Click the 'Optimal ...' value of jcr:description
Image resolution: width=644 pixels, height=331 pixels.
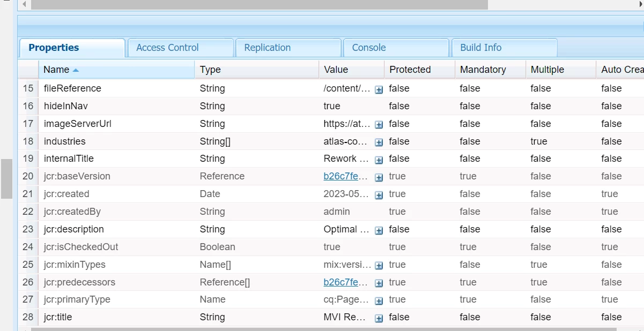point(346,229)
